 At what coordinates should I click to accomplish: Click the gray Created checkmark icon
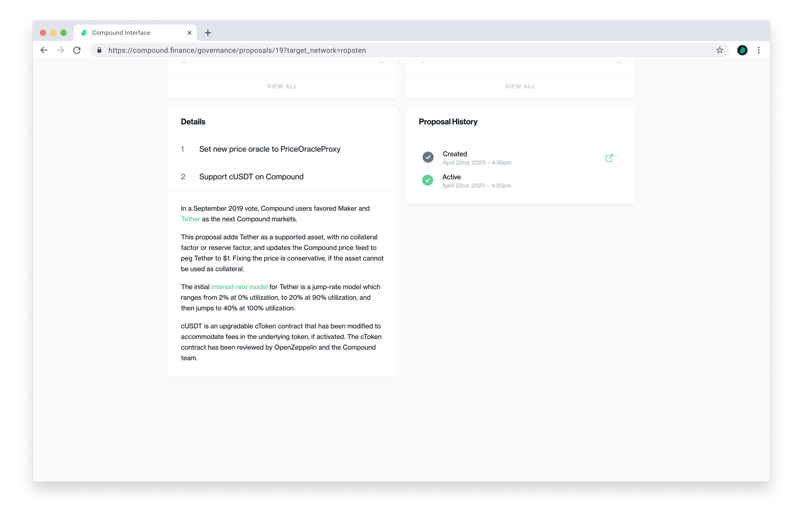pos(428,157)
